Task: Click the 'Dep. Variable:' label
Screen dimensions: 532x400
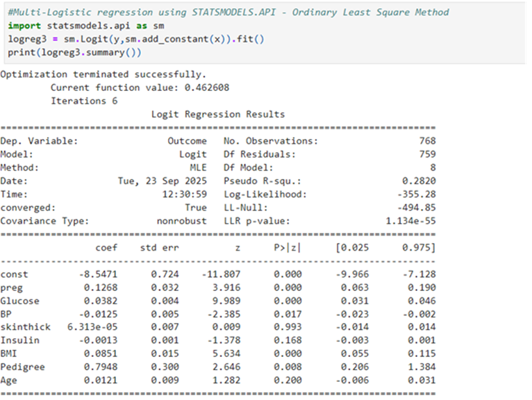Action: (x=39, y=141)
